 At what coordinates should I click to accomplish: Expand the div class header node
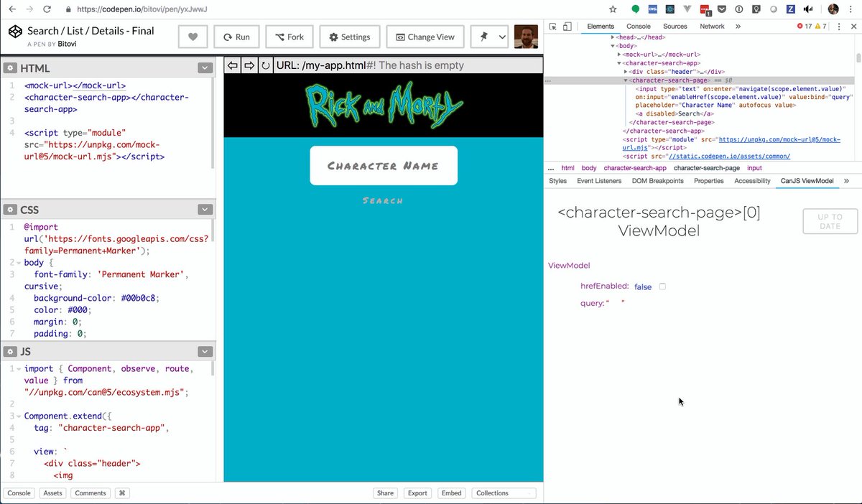(626, 72)
